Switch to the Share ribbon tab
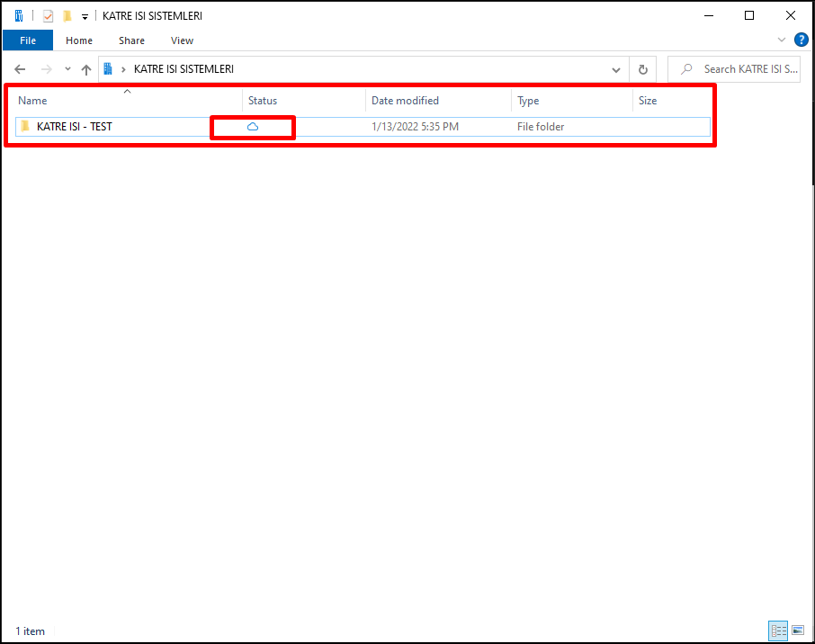Viewport: 815px width, 644px height. click(x=131, y=40)
